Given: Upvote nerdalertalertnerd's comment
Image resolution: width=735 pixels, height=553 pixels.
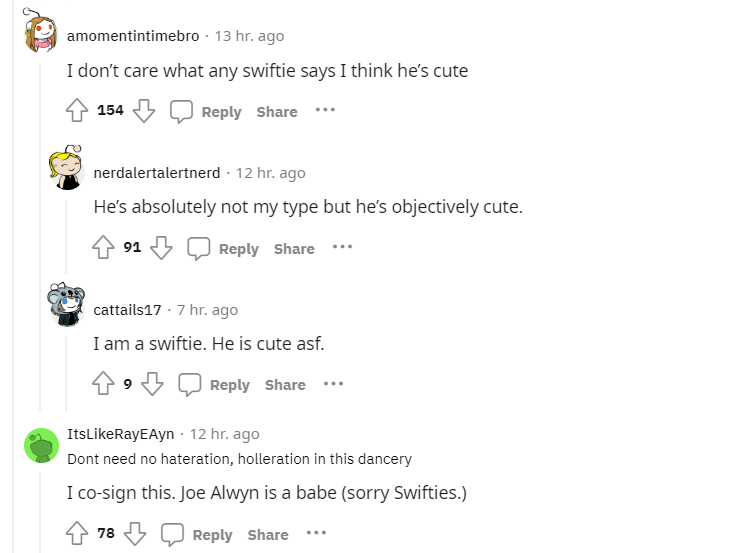Looking at the screenshot, I should 103,248.
